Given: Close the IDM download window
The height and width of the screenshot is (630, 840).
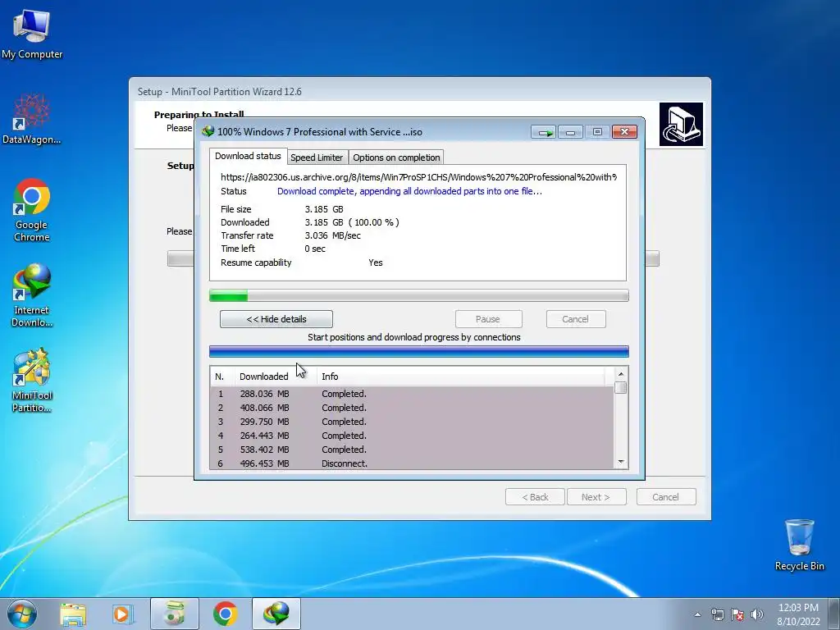Looking at the screenshot, I should (x=624, y=132).
